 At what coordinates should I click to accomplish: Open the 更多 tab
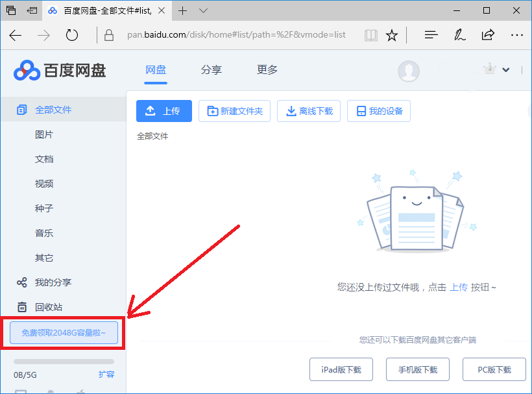[x=267, y=70]
